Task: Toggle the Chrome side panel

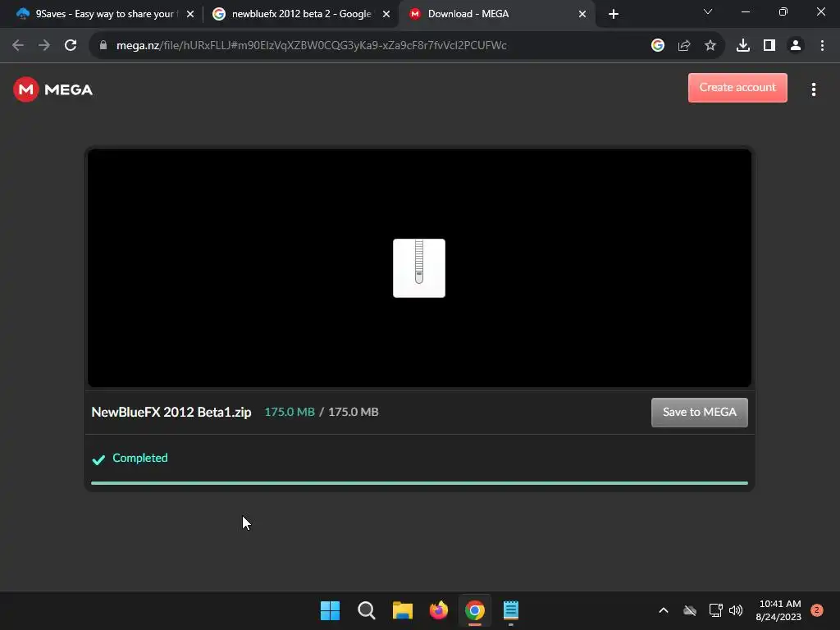Action: click(x=769, y=46)
